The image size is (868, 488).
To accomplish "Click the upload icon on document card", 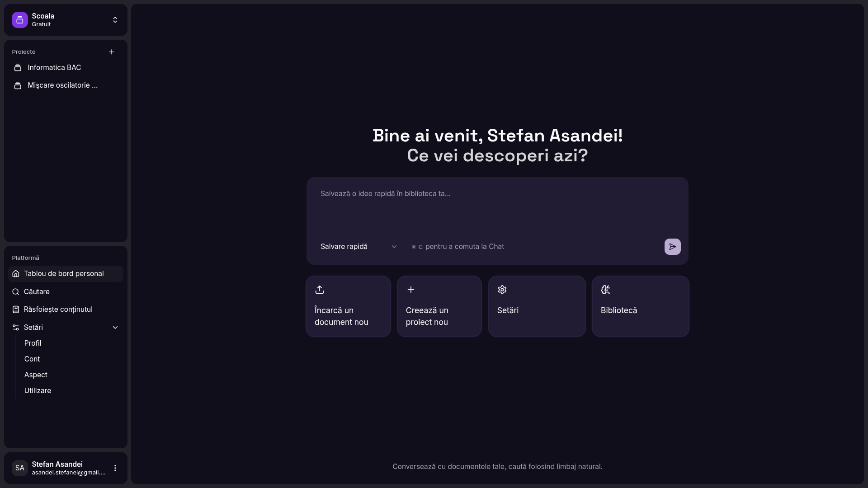I will [320, 290].
